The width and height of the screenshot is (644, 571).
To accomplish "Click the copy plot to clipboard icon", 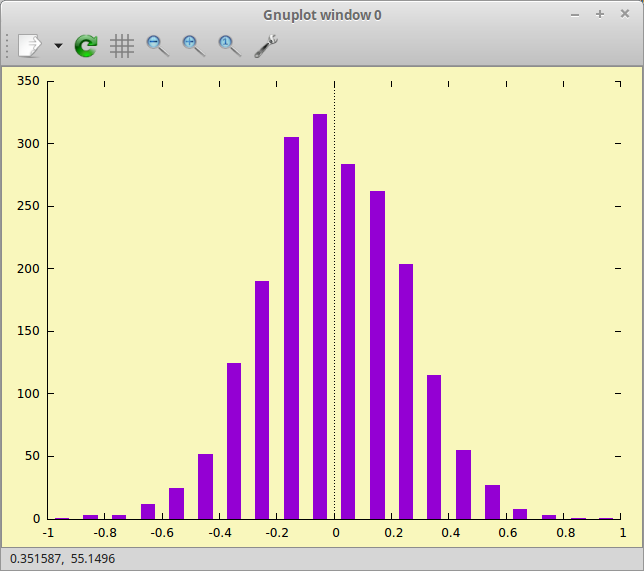I will (30, 45).
